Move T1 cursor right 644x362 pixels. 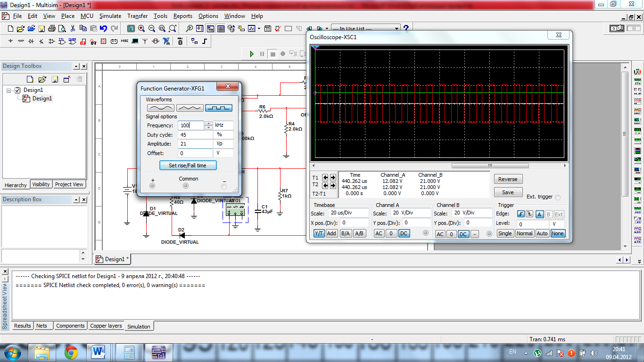coord(333,178)
